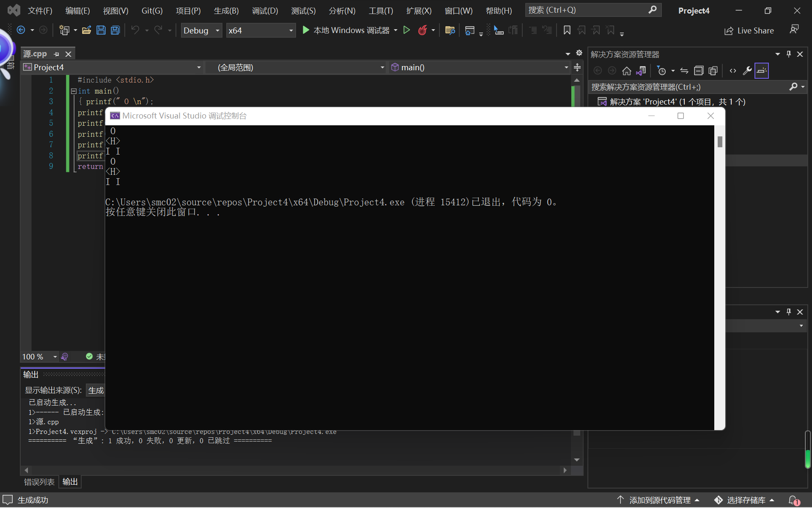Click the Live Share button
This screenshot has height=508, width=812.
[749, 30]
